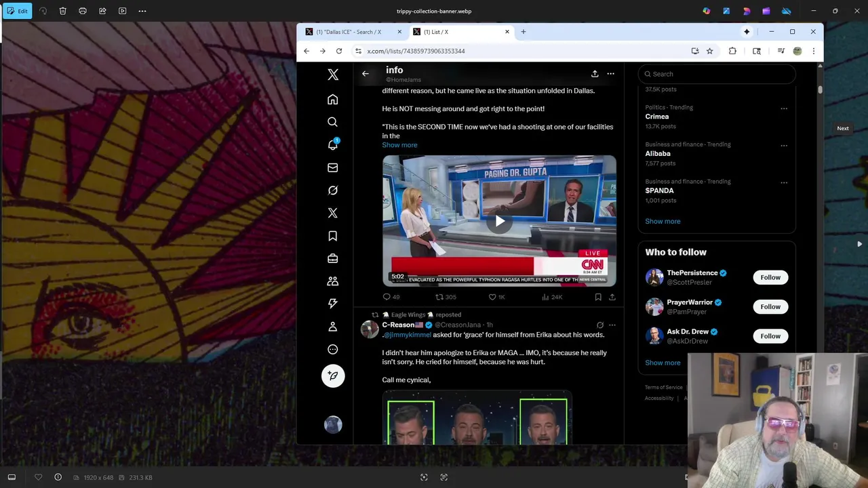The width and height of the screenshot is (868, 488).
Task: Show more trending topics
Action: [663, 221]
